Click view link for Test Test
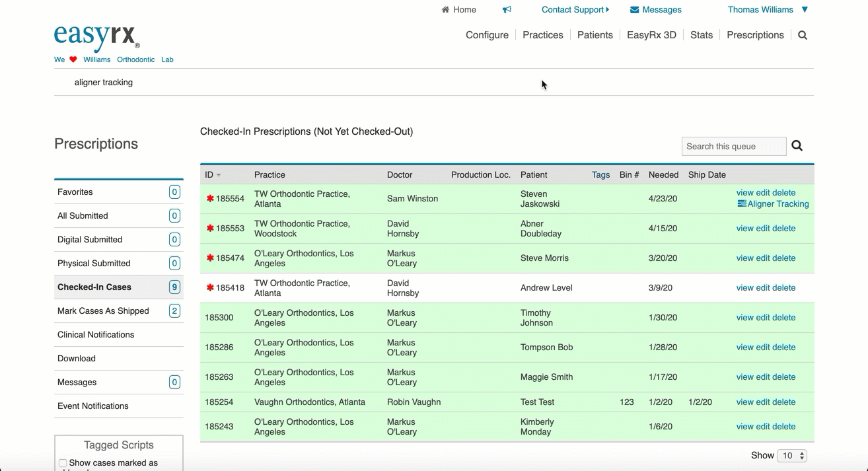Viewport: 868px width, 471px height. (x=744, y=402)
